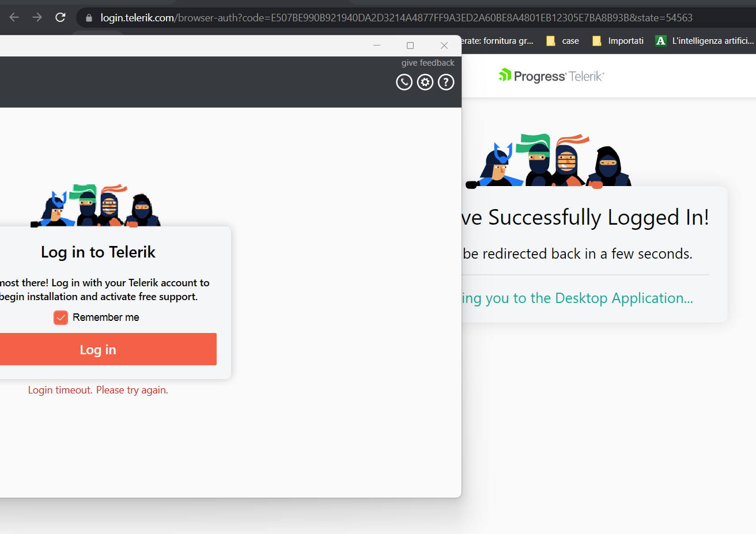Open the 'case' bookmark folder
The image size is (756, 534).
[563, 41]
